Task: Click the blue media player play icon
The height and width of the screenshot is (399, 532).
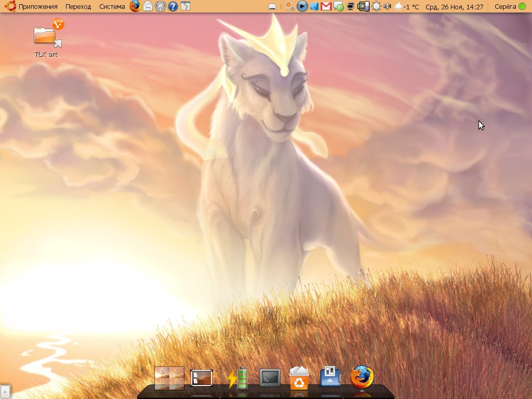Action: point(302,6)
